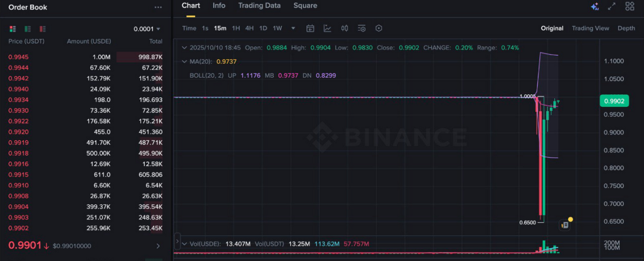Select the 1D time interval

pos(263,28)
